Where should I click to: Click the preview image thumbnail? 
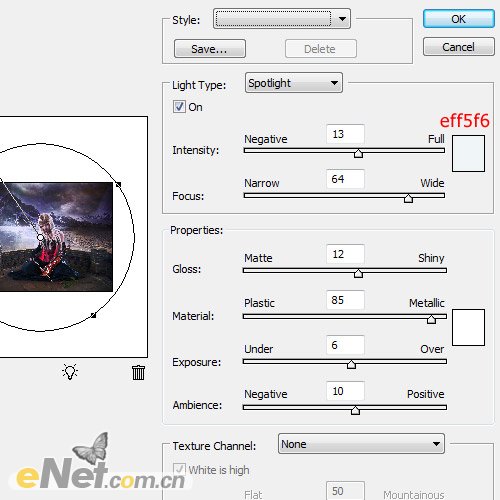tap(56, 237)
